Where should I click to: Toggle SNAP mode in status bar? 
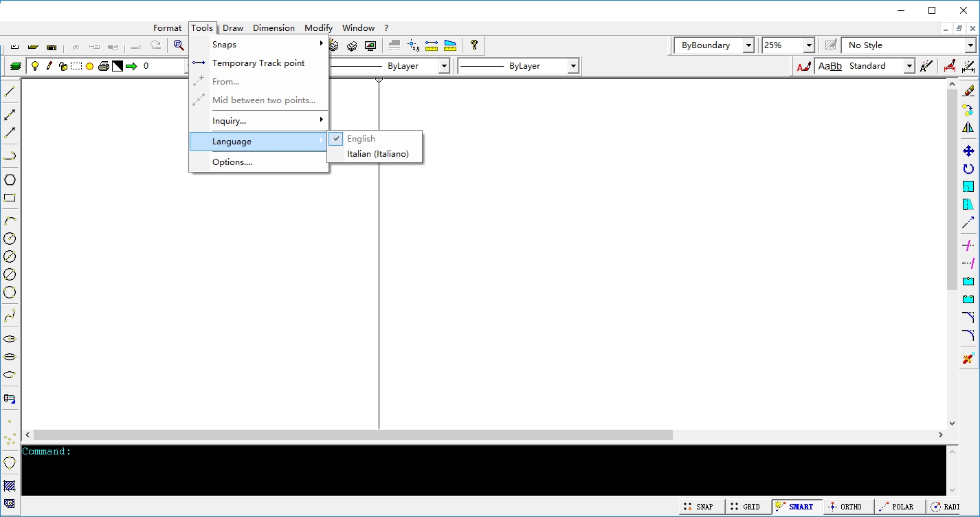coord(698,507)
